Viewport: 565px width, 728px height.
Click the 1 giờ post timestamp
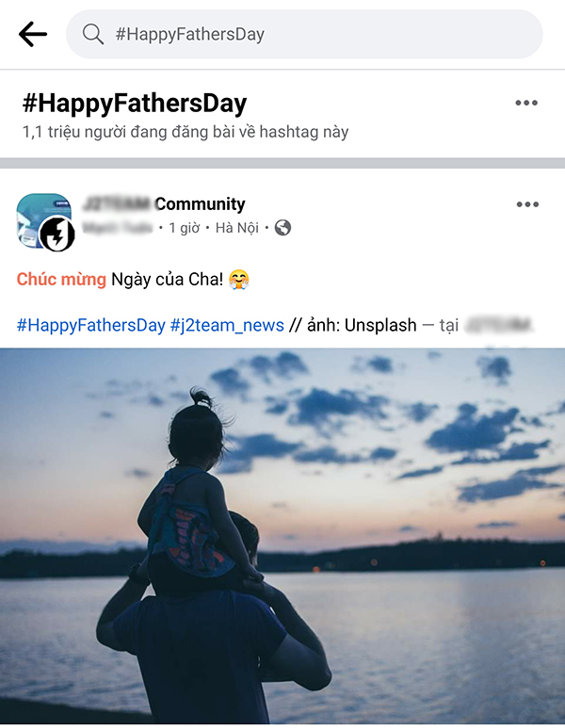185,228
